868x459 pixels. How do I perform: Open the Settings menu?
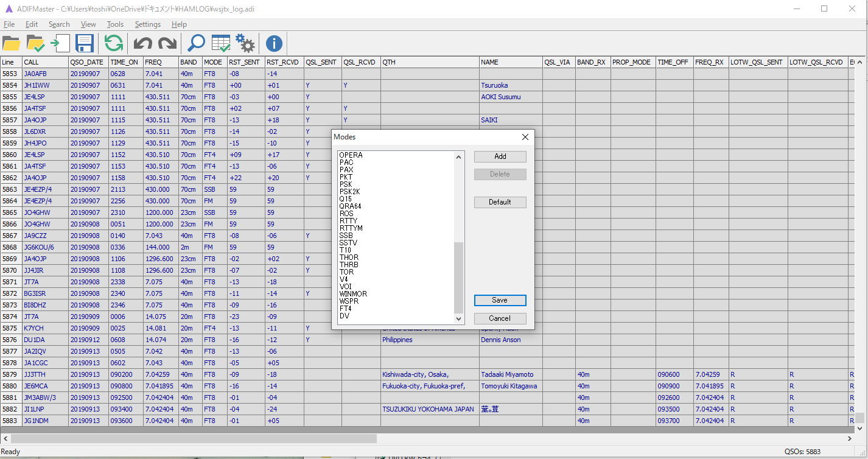(147, 24)
